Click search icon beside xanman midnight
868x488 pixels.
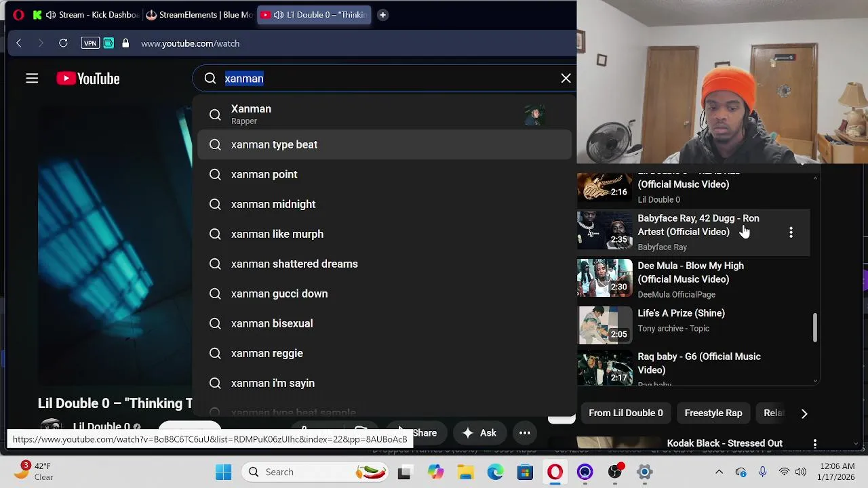(215, 204)
